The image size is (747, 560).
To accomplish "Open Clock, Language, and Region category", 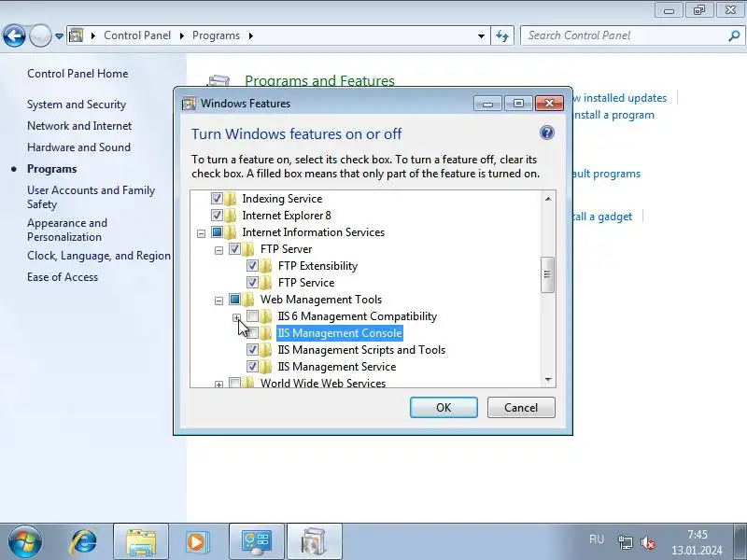I will coord(99,256).
